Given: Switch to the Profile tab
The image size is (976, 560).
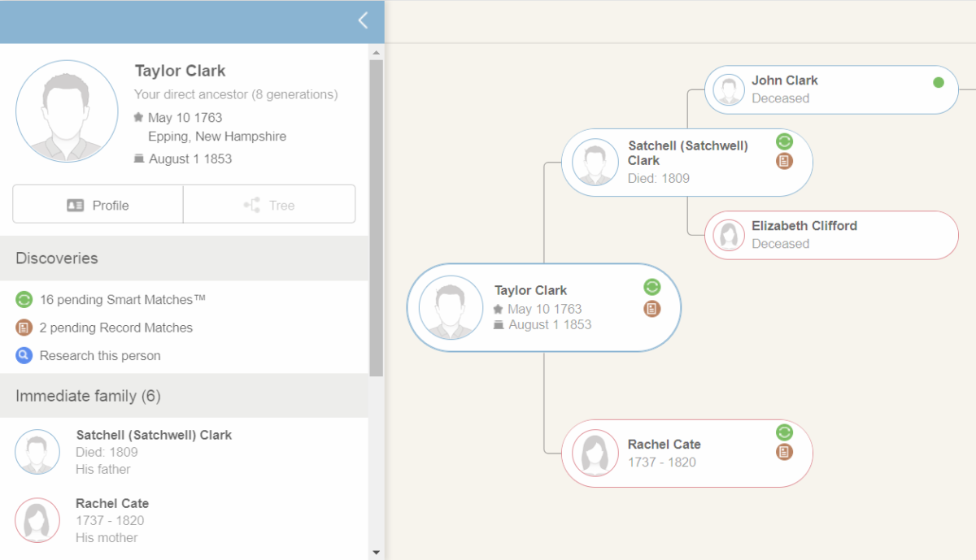Looking at the screenshot, I should pos(97,203).
